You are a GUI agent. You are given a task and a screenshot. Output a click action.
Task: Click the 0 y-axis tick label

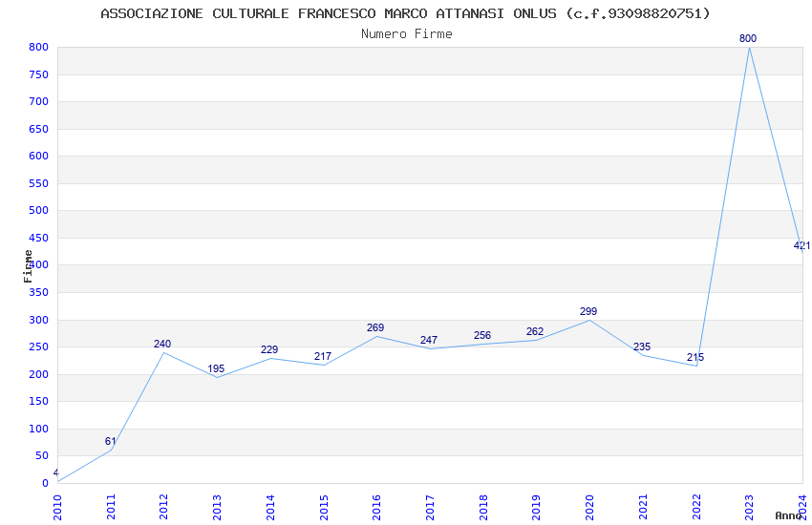(x=46, y=483)
